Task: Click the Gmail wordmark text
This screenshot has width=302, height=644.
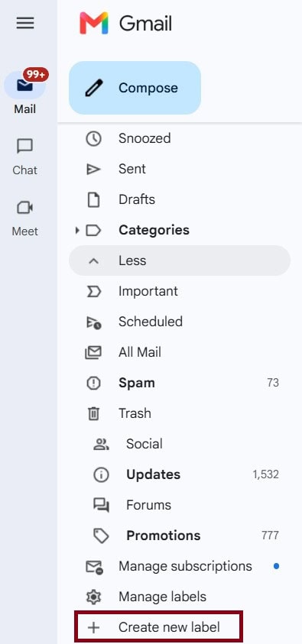Action: (x=146, y=24)
